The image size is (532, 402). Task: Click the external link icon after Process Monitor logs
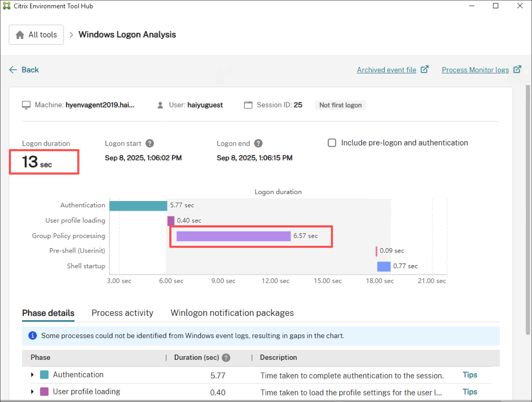pos(517,69)
